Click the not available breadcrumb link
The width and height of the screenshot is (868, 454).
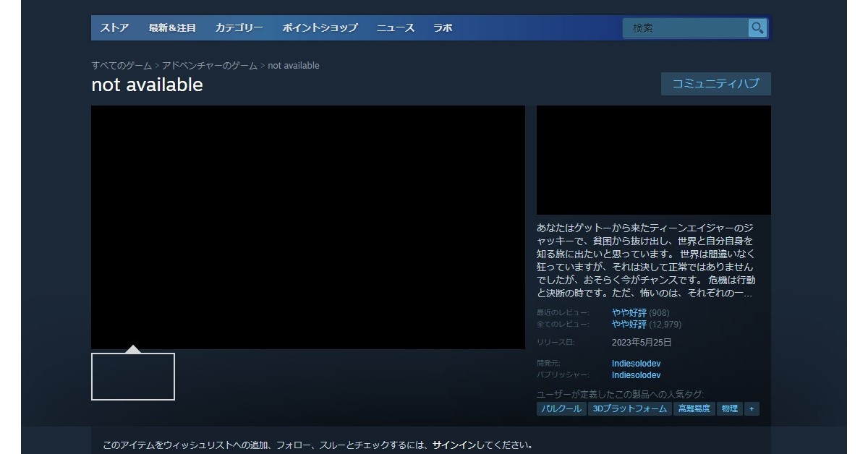(294, 66)
